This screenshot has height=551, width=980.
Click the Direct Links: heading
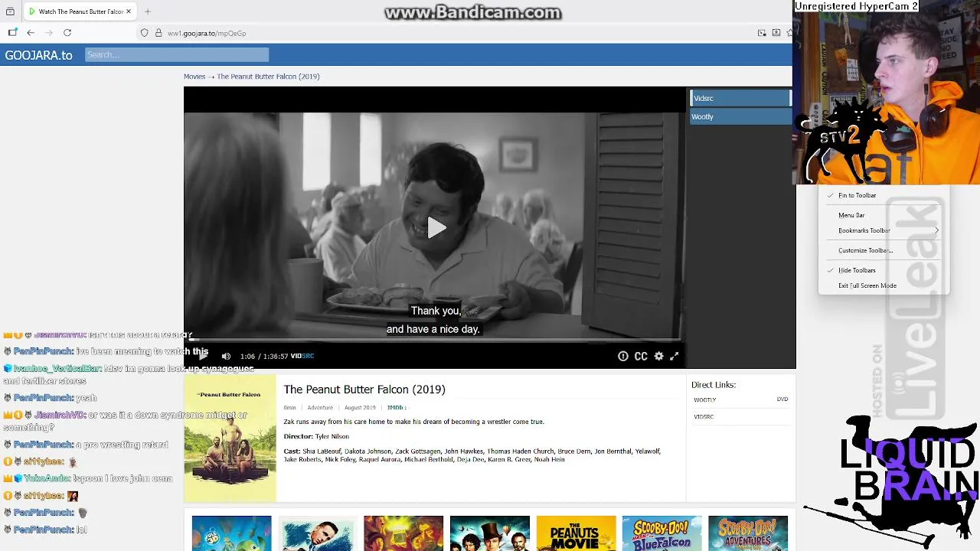[x=714, y=385]
